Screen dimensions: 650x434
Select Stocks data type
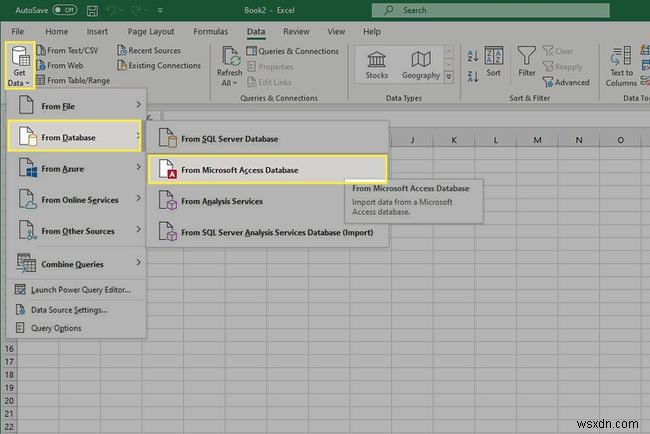click(377, 65)
